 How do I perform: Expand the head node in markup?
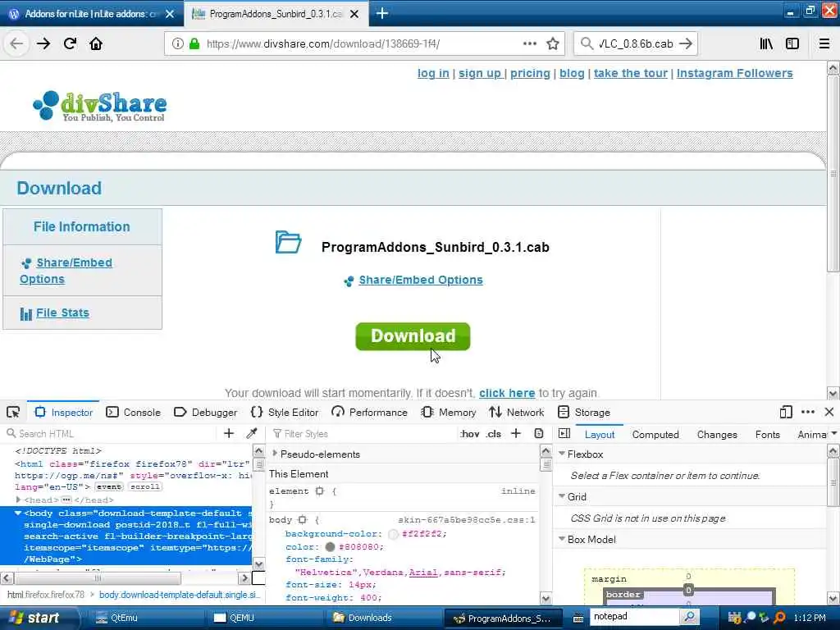coord(18,500)
